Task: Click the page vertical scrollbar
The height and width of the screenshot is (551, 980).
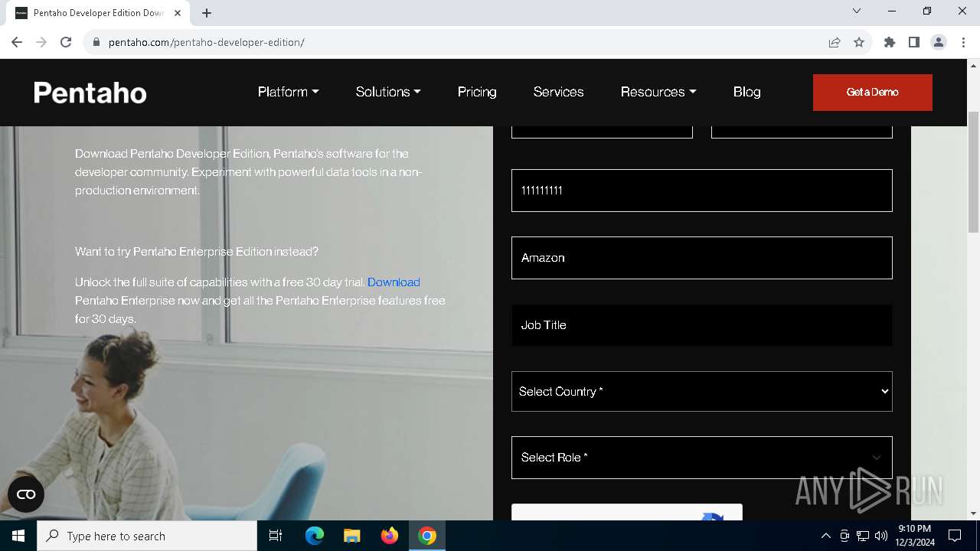Action: coord(973,171)
